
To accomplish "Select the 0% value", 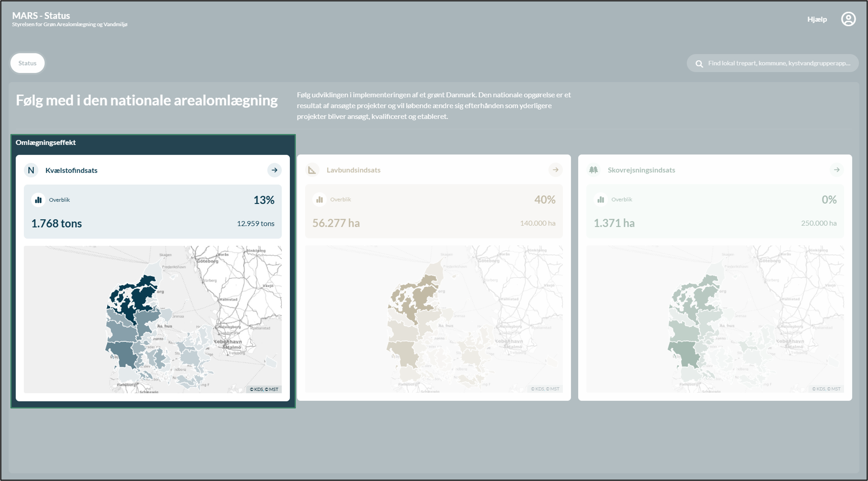I will point(829,199).
